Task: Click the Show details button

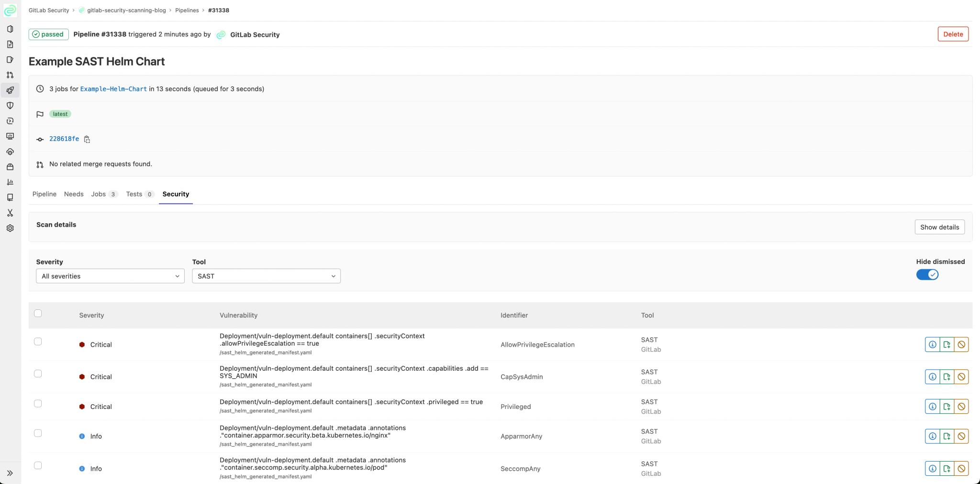Action: [939, 227]
